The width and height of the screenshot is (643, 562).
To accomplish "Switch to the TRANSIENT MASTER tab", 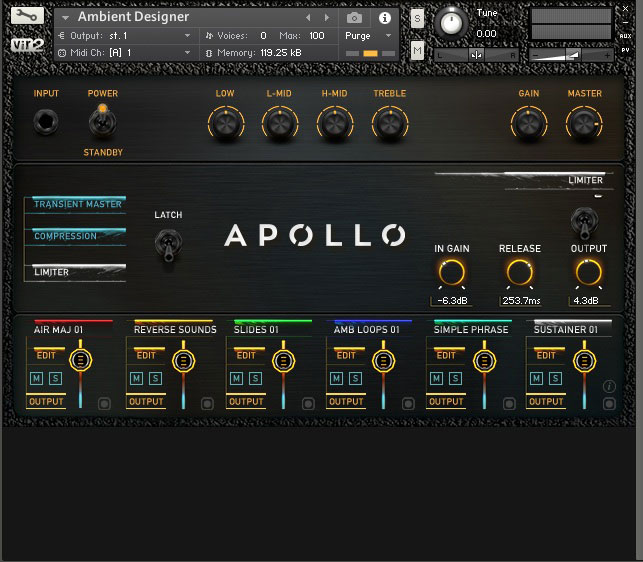I will [x=78, y=204].
